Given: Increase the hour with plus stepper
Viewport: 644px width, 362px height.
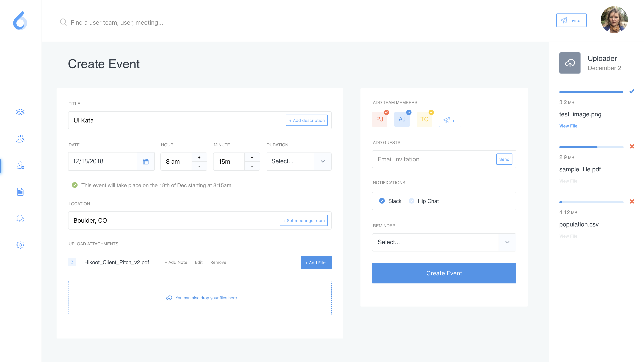Looking at the screenshot, I should pyautogui.click(x=199, y=158).
